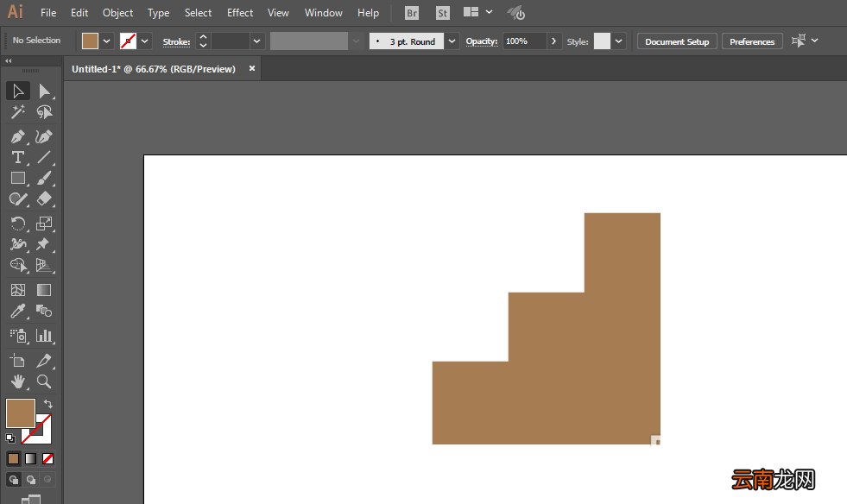Click the Preferences button
Screen dimensions: 847x504
[752, 41]
